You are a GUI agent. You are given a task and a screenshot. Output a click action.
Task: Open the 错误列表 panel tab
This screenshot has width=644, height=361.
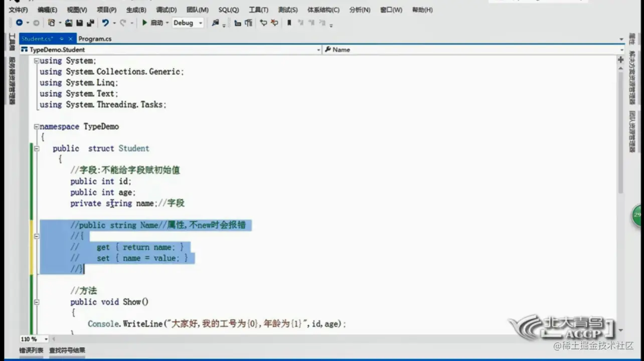pyautogui.click(x=31, y=350)
